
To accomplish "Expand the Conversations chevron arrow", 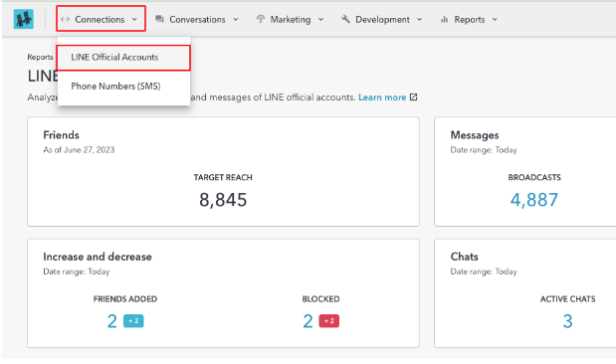I will (x=235, y=19).
